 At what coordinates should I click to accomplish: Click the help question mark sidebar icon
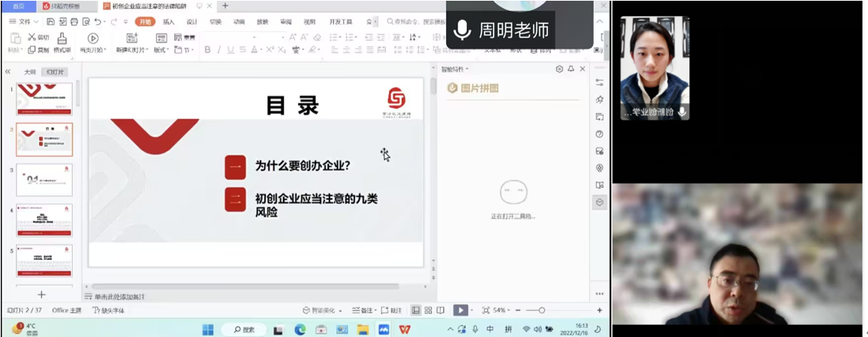tap(600, 134)
